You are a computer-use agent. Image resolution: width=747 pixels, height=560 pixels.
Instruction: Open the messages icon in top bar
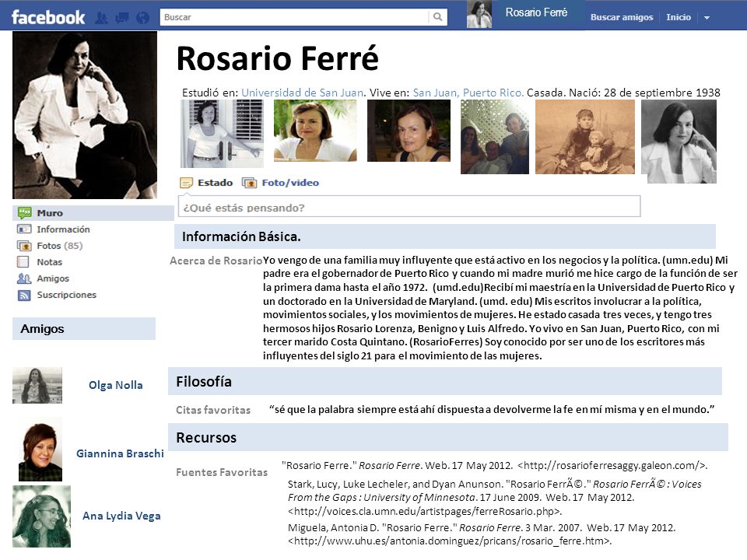click(x=122, y=18)
